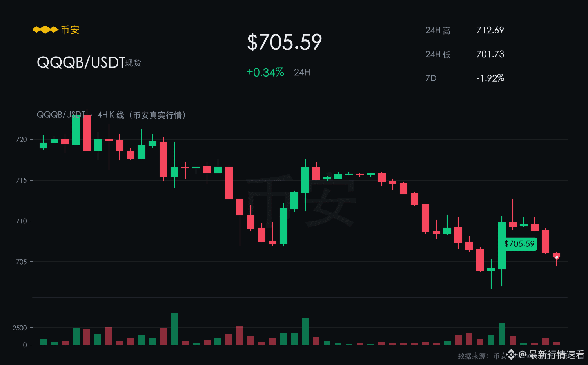The width and height of the screenshot is (588, 365).
Task: Click the 最新行情速看 watermark text
Action: (557, 355)
